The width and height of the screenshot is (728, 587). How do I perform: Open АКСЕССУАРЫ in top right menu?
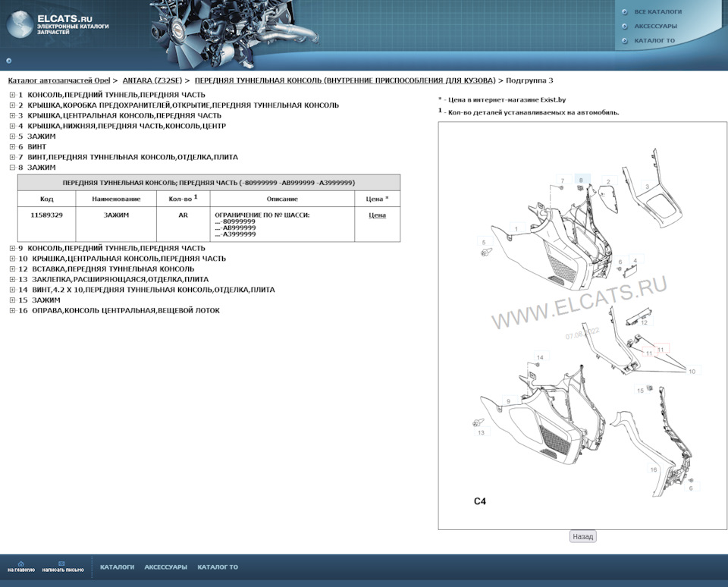pos(655,27)
